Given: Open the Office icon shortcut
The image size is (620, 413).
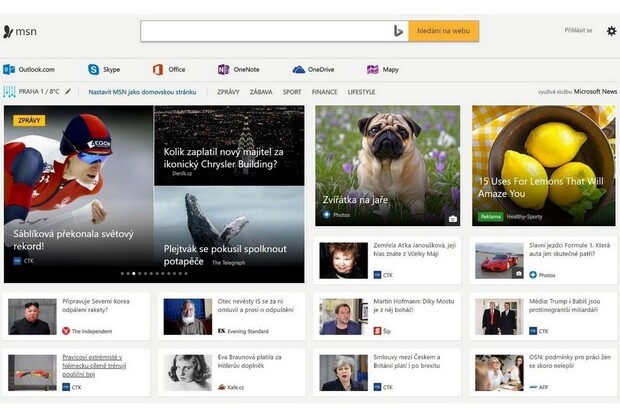Looking at the screenshot, I should point(158,70).
